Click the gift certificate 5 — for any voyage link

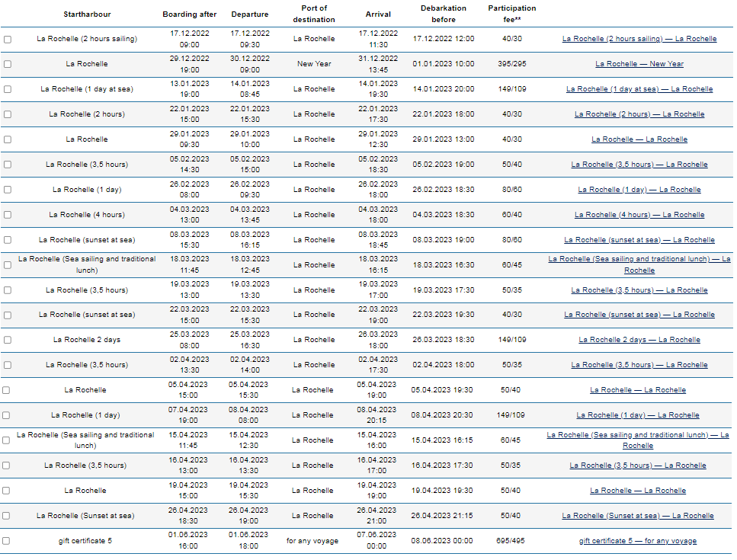[x=639, y=540]
